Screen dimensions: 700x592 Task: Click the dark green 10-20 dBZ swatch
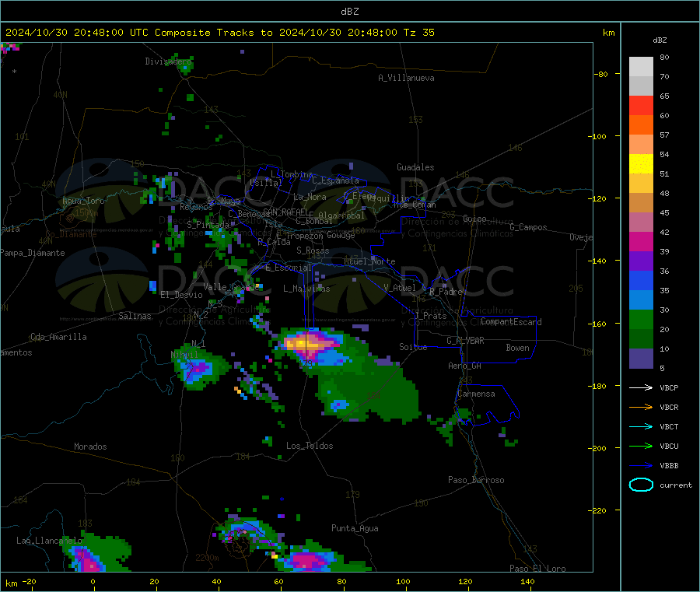[641, 339]
